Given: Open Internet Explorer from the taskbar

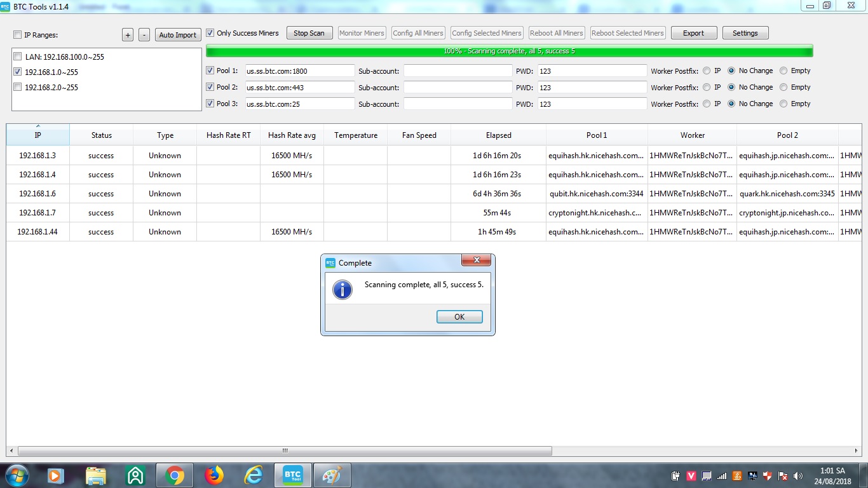Looking at the screenshot, I should click(254, 475).
